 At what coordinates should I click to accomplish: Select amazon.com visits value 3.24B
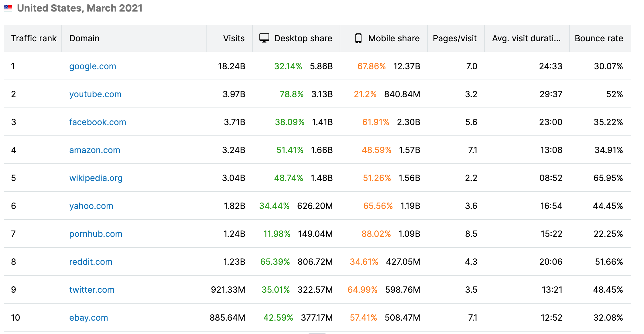tap(234, 150)
